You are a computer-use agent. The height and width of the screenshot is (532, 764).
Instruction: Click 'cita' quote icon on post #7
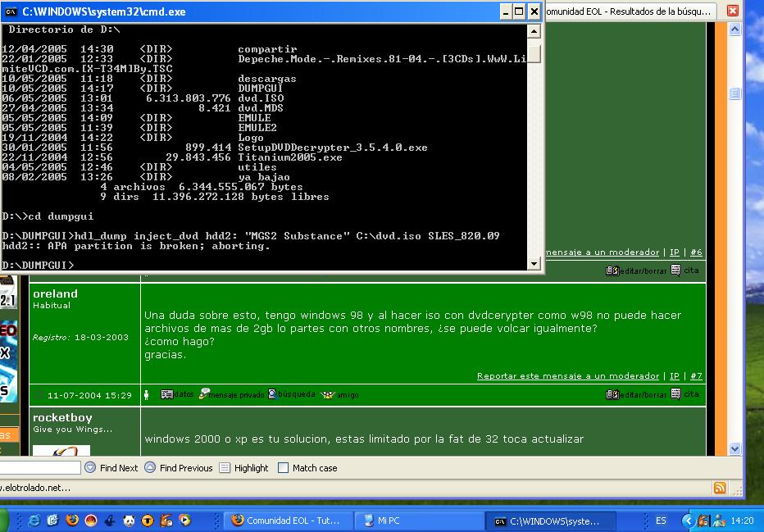(x=676, y=394)
